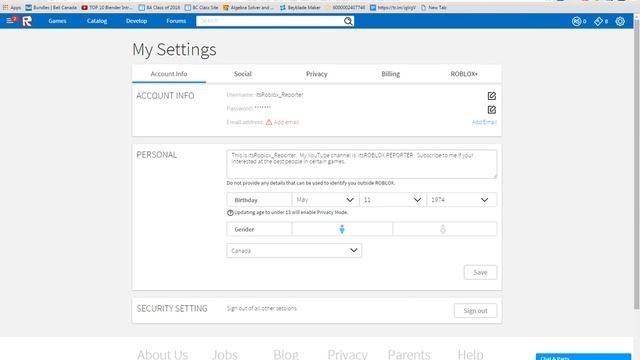Image resolution: width=640 pixels, height=360 pixels.
Task: Open TOP 10 Blender Intro bookmark
Action: click(x=107, y=7)
